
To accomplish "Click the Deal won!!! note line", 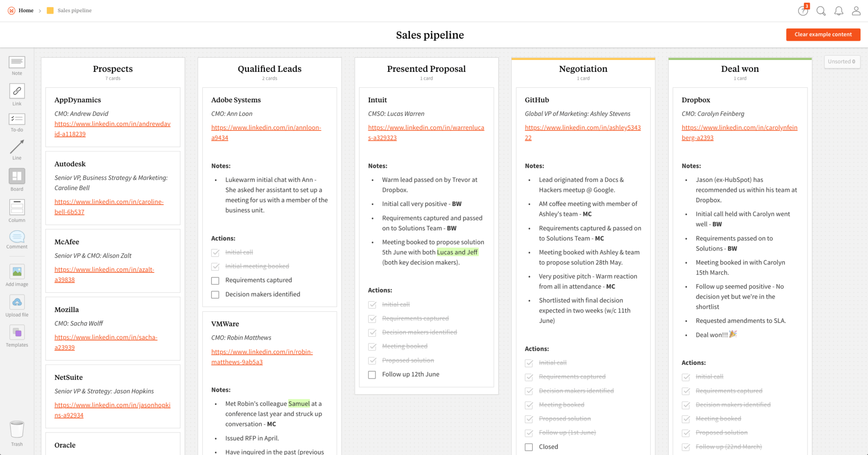I will pos(716,334).
